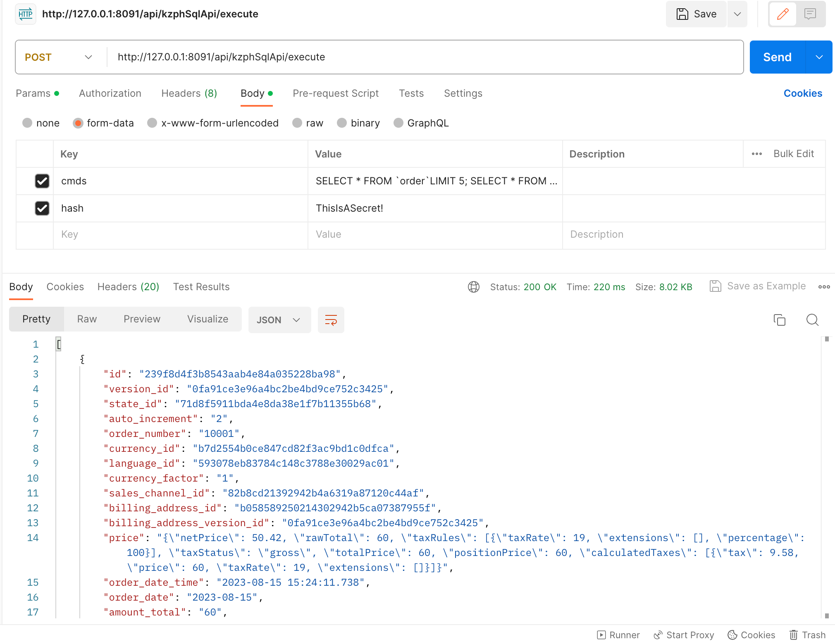The height and width of the screenshot is (644, 835).
Task: Select the Preview response view
Action: point(142,319)
